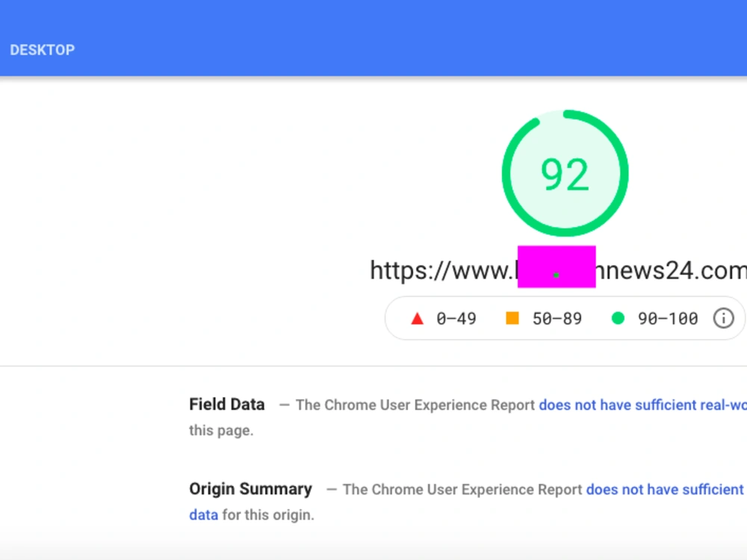The height and width of the screenshot is (560, 747).
Task: Click 'this page.' text under Field Data
Action: [221, 431]
